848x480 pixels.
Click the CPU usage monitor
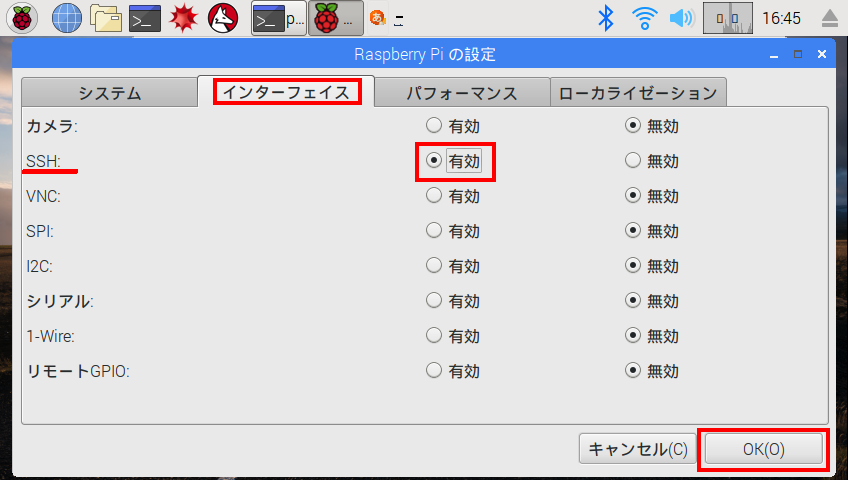(x=727, y=18)
